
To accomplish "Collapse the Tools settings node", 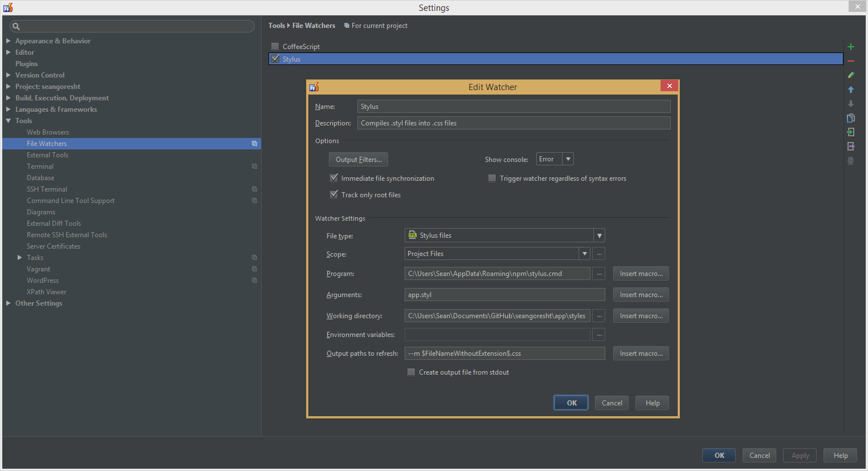I will pyautogui.click(x=8, y=121).
